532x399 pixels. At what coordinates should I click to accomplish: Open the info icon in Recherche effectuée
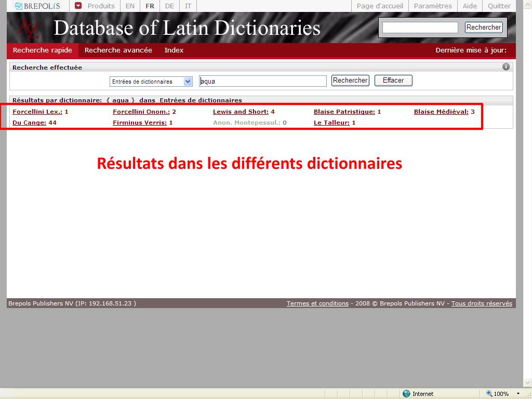pyautogui.click(x=506, y=67)
